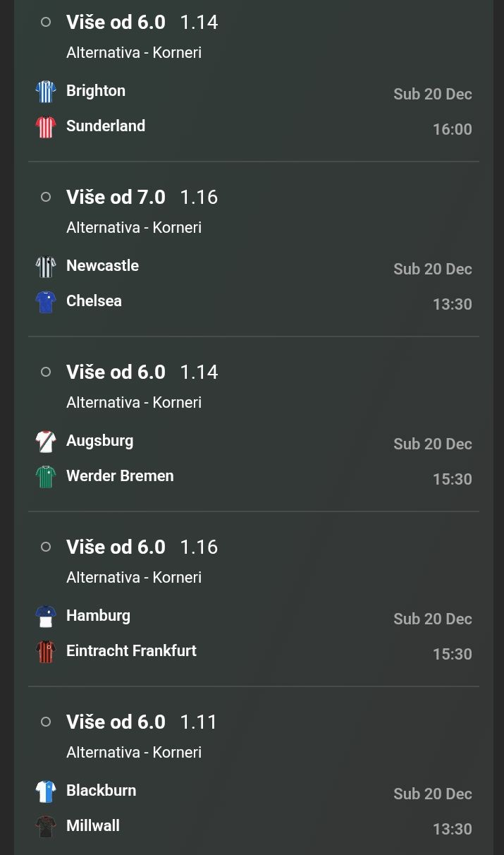The width and height of the screenshot is (504, 855).
Task: Tap the 1.11 odds for Blackburn match
Action: 199,722
